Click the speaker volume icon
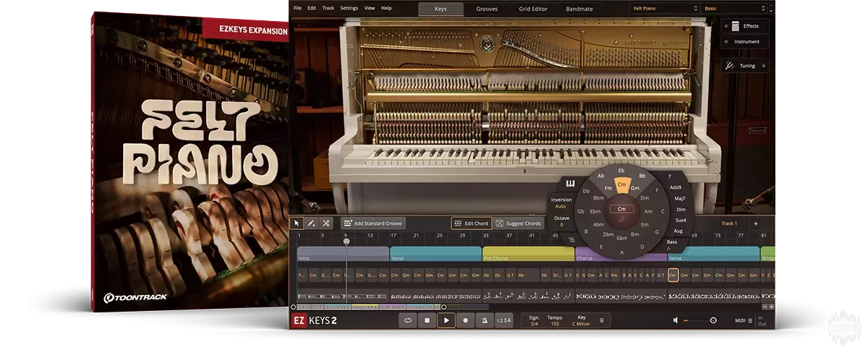This screenshot has height=353, width=868. pos(676,320)
